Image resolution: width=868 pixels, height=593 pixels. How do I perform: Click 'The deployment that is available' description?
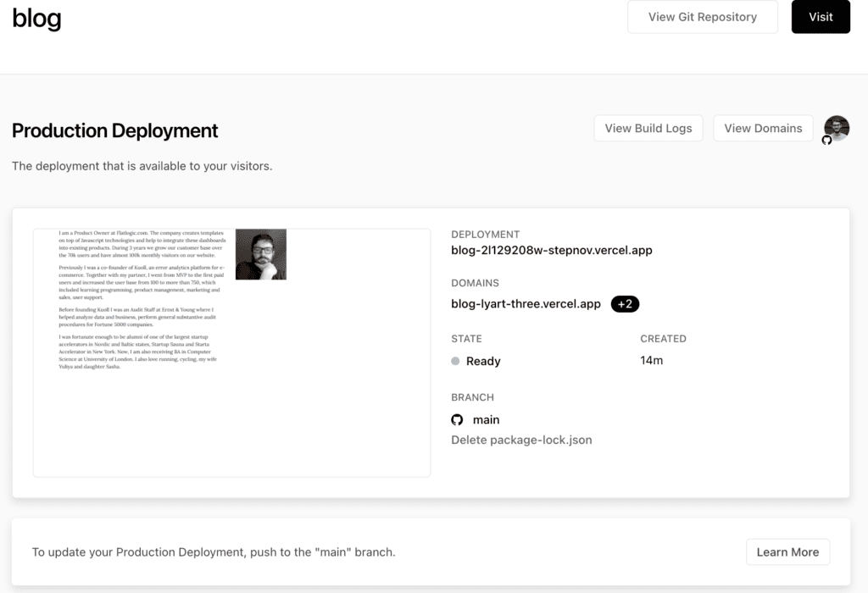pyautogui.click(x=142, y=166)
